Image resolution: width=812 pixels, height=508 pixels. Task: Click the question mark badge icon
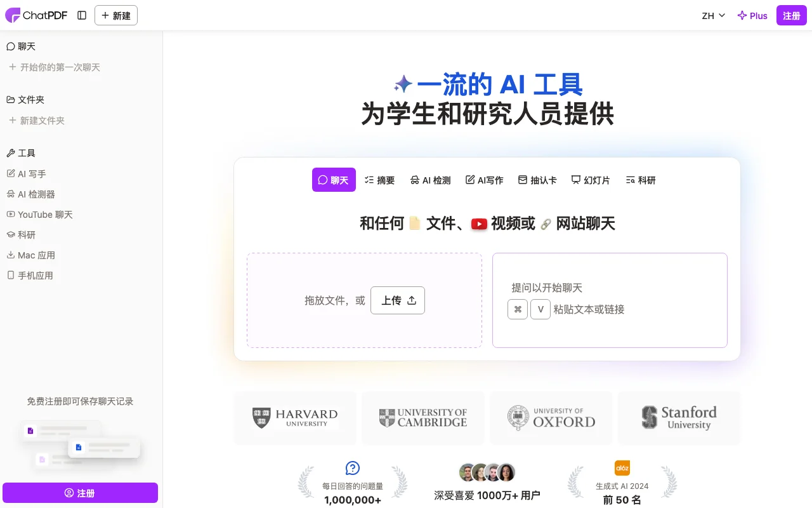[353, 469]
